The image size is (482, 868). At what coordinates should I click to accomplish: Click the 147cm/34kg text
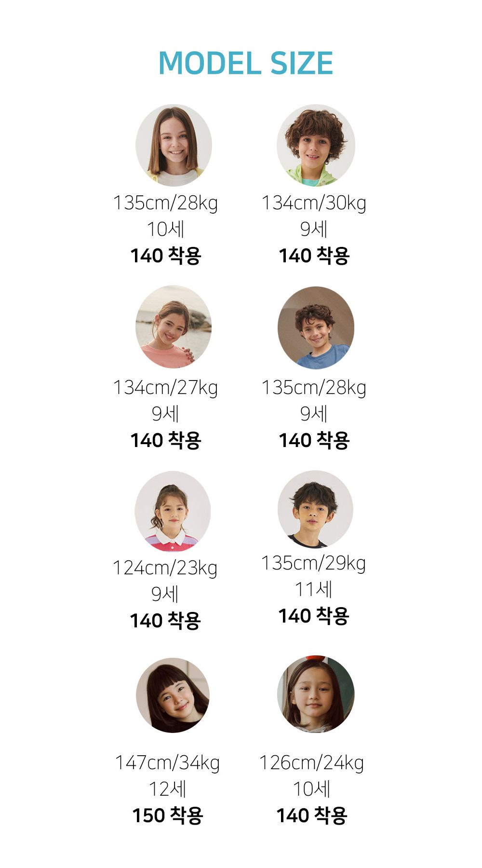[x=167, y=763]
